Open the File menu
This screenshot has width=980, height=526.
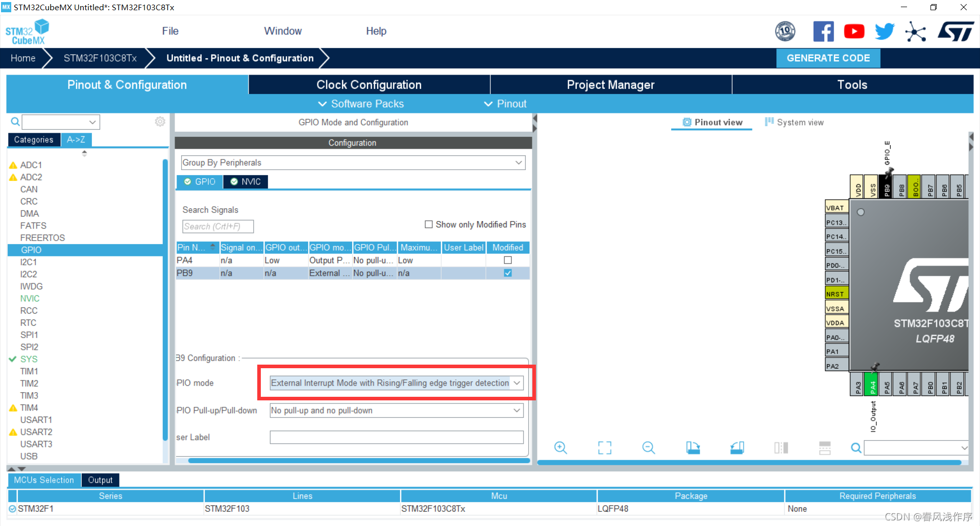click(x=170, y=31)
